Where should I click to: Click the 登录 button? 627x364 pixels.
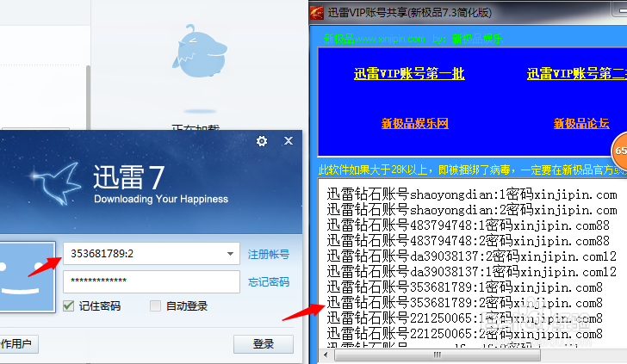264,343
